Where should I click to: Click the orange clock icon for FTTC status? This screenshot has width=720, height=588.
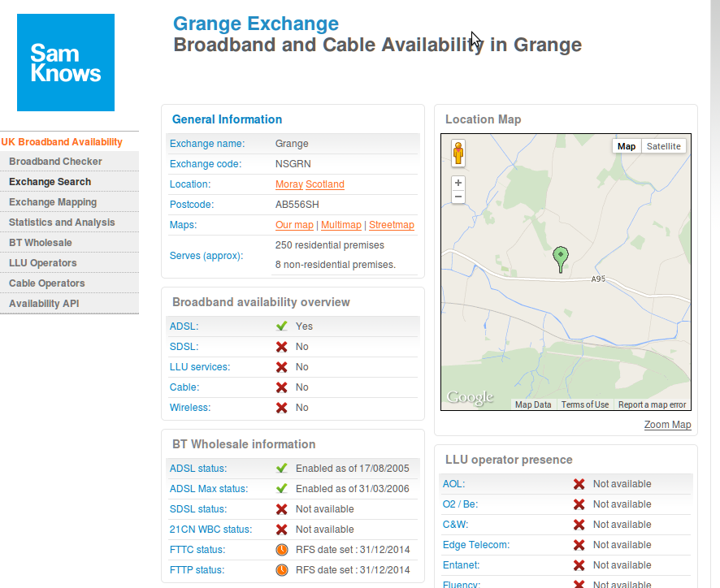282,550
